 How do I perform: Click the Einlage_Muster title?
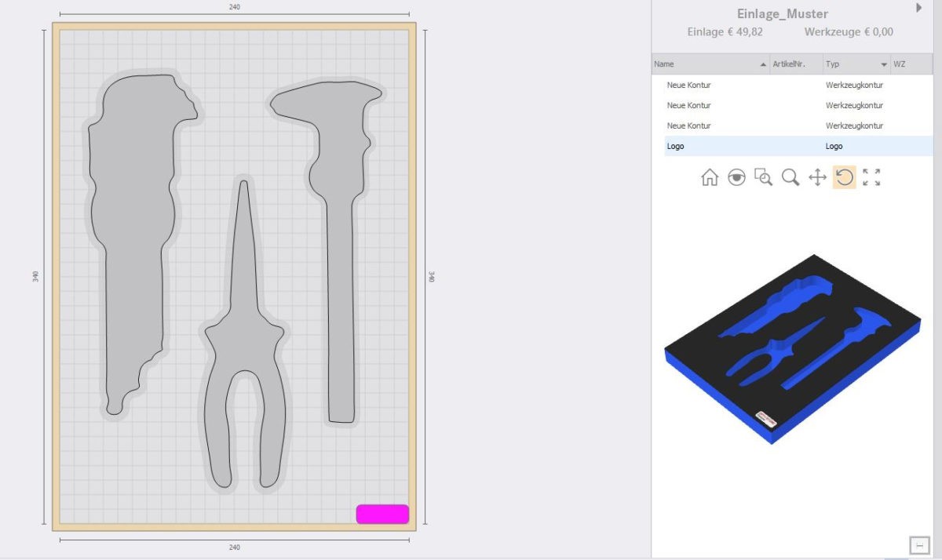click(783, 14)
